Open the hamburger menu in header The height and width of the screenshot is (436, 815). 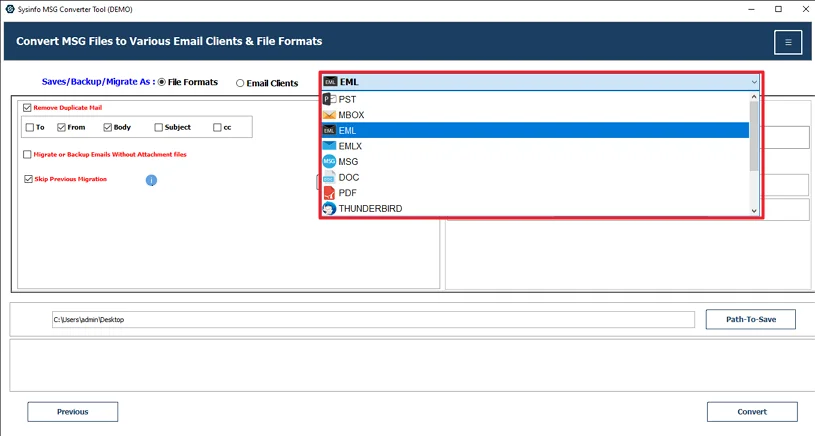788,42
